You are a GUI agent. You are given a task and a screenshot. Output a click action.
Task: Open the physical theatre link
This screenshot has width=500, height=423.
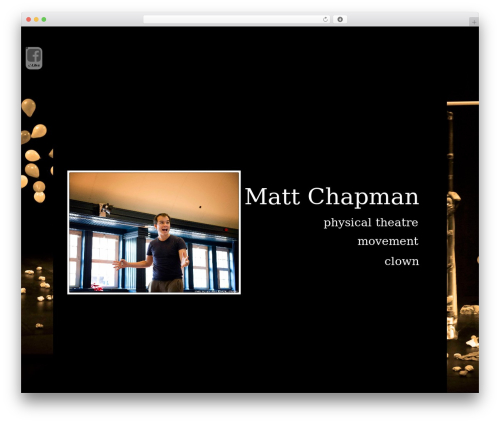(x=371, y=222)
